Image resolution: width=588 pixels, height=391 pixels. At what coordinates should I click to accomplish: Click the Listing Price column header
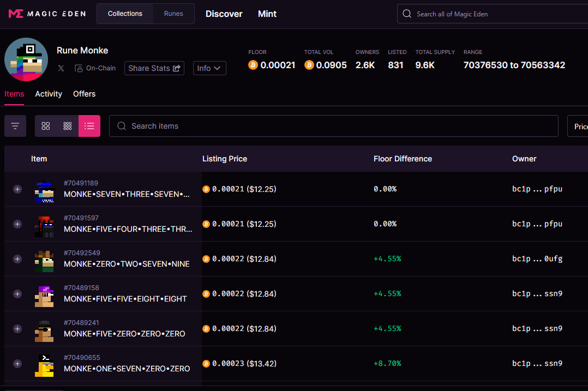[225, 159]
